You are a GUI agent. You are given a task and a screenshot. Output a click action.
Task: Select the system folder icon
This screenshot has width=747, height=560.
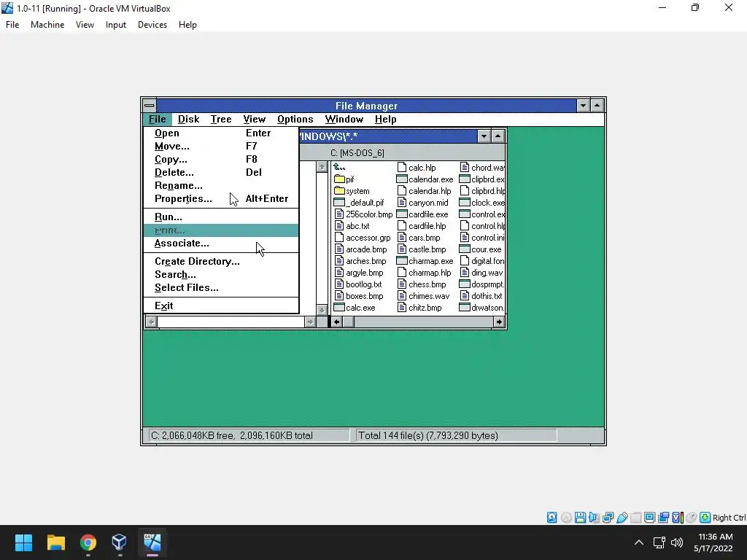coord(339,191)
